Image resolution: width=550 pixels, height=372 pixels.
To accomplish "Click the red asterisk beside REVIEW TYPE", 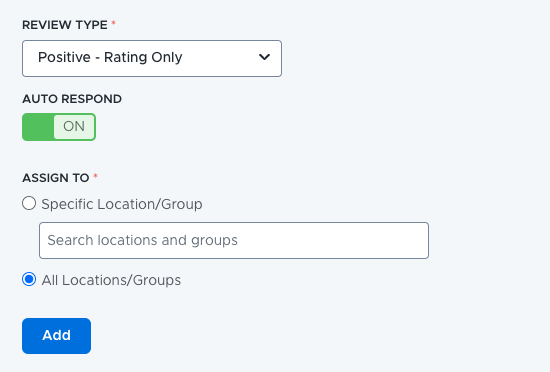I will [113, 23].
